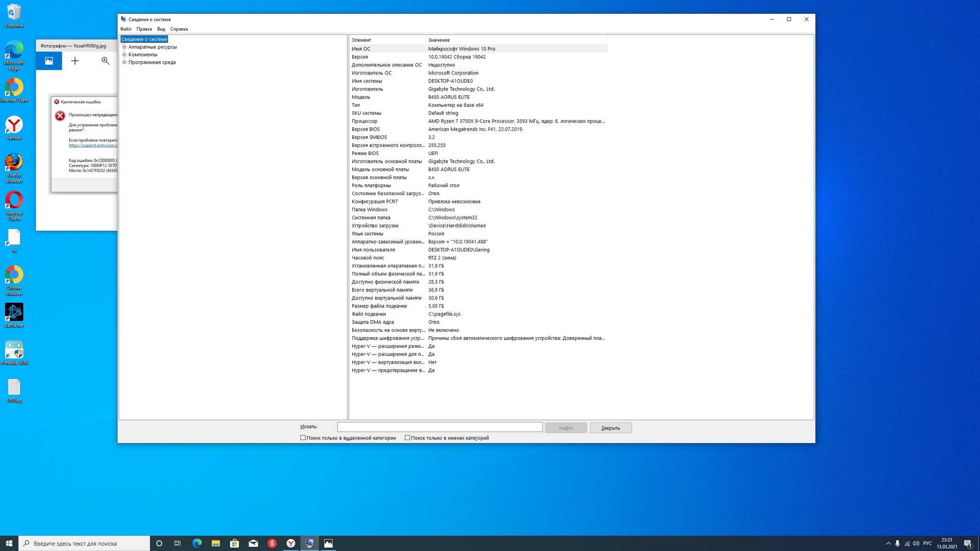Switch to System Information taskbar icon
The image size is (980, 551).
[x=310, y=543]
